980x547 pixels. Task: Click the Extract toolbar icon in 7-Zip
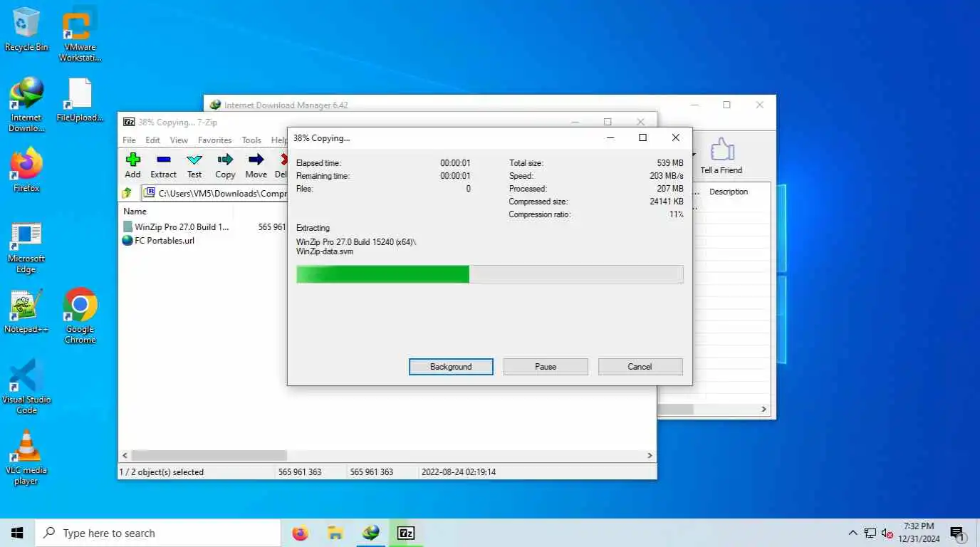point(163,165)
